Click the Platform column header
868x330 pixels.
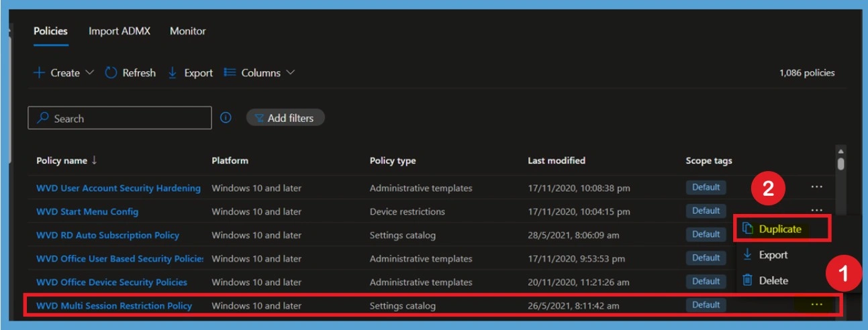230,160
